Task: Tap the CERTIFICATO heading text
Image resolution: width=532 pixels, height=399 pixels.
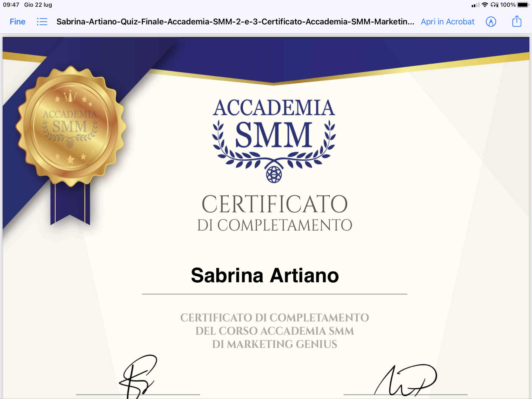Action: (x=274, y=204)
